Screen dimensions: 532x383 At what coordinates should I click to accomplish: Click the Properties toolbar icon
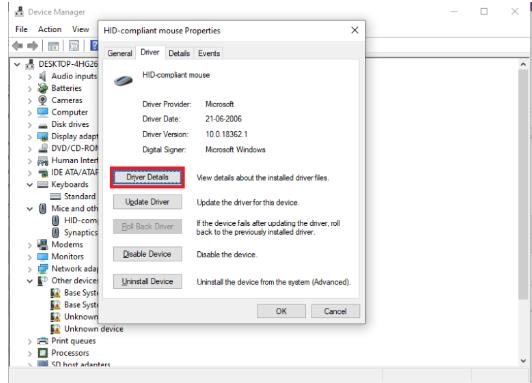(74, 46)
